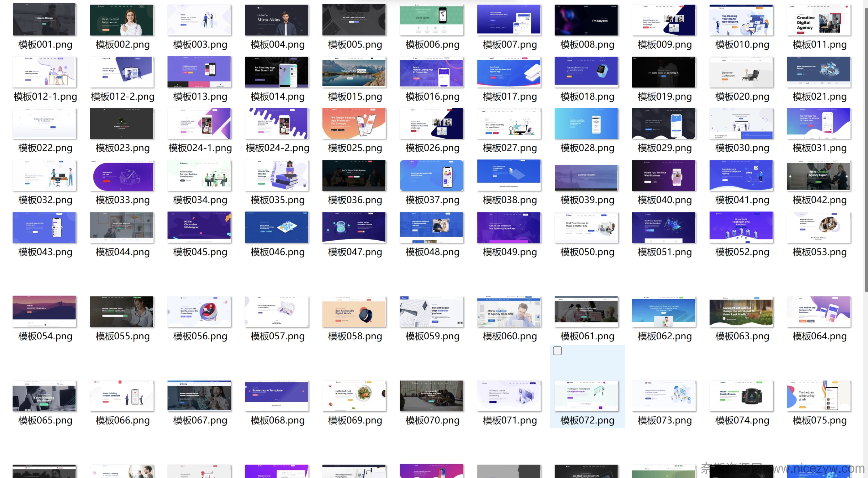
Task: Click the file name 模板050.png
Action: pyautogui.click(x=587, y=252)
